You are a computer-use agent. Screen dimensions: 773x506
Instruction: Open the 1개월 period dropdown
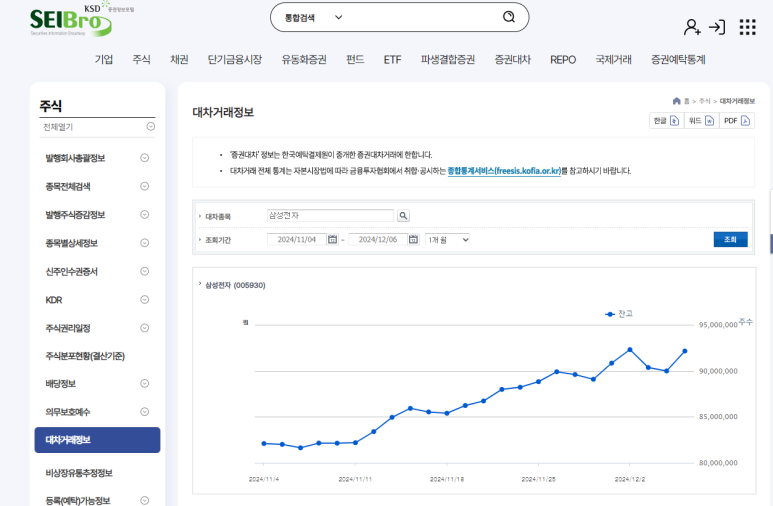coord(447,240)
